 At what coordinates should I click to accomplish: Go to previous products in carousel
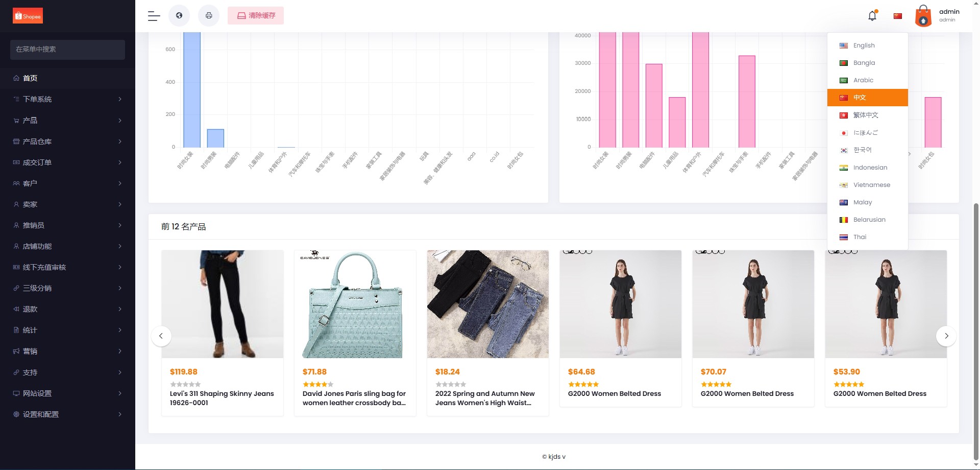click(x=161, y=336)
